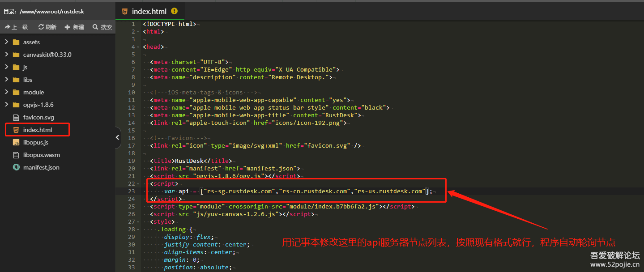Click the favicon.svg file icon

tap(16, 117)
